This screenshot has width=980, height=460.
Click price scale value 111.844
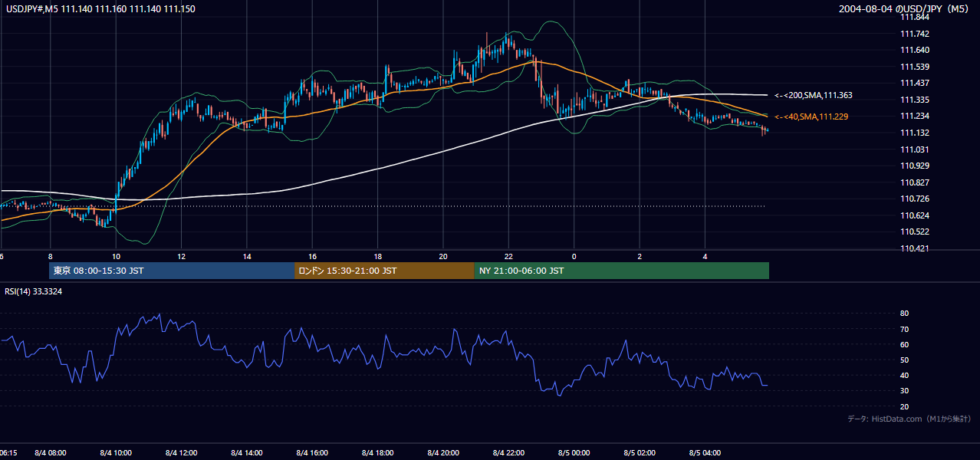click(x=915, y=18)
